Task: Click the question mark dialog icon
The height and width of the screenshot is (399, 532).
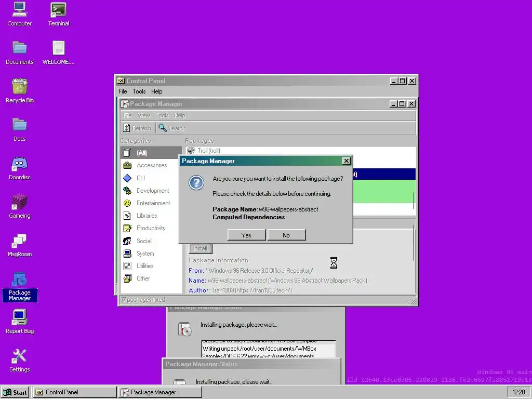Action: 196,182
